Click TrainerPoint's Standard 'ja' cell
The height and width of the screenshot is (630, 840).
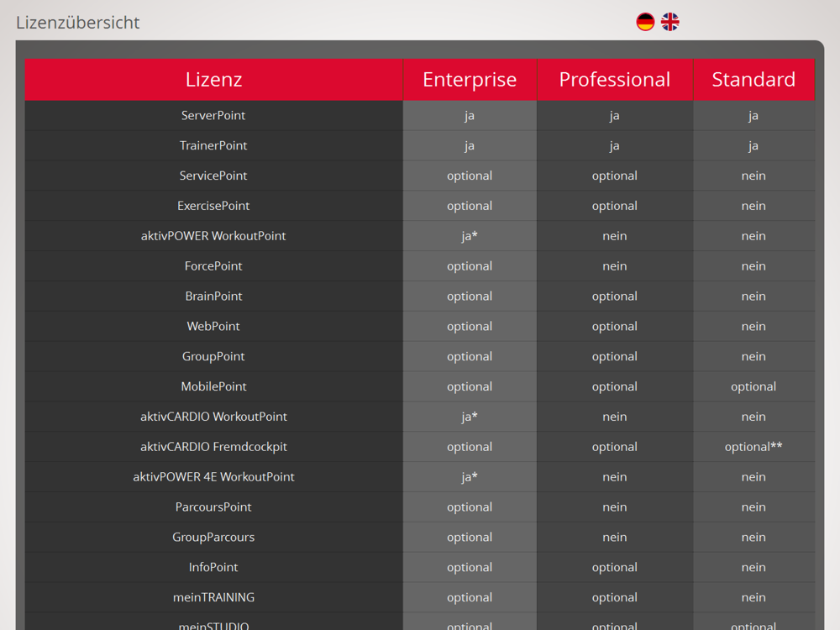tap(753, 145)
